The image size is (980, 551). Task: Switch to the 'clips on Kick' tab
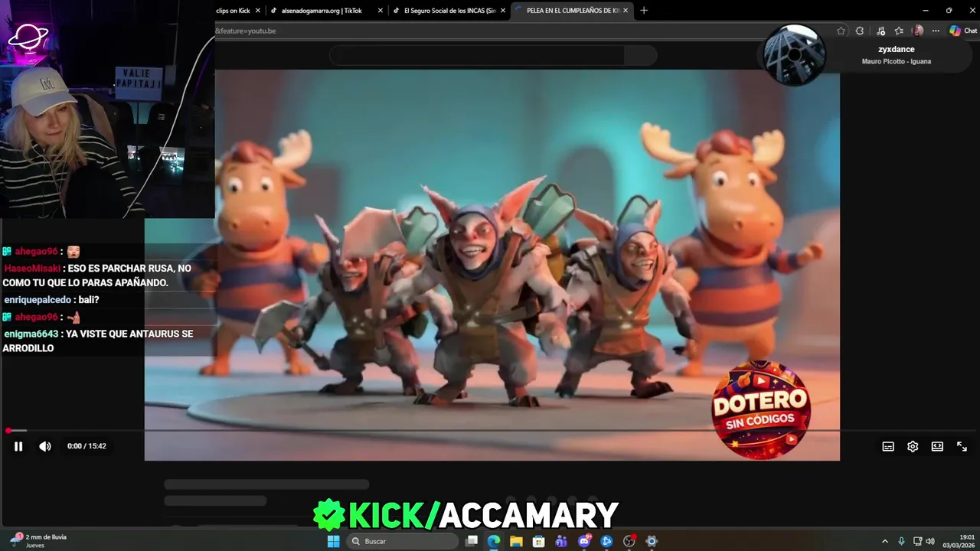coord(233,11)
